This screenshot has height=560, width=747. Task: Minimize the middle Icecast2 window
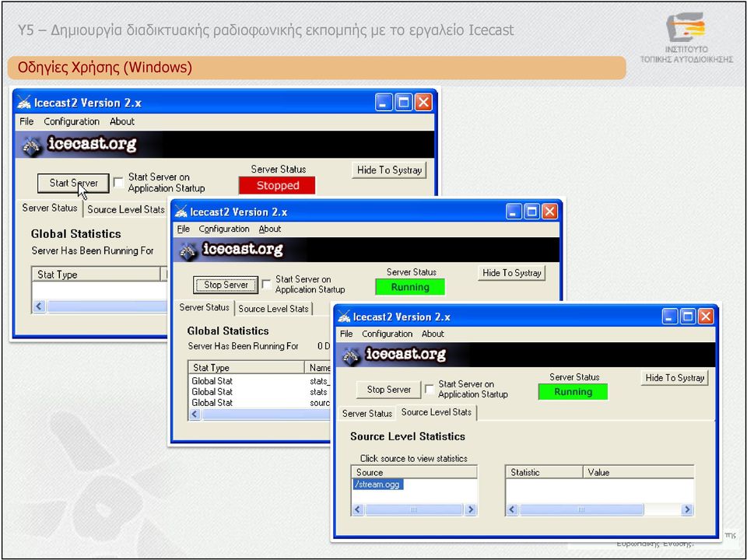(514, 212)
